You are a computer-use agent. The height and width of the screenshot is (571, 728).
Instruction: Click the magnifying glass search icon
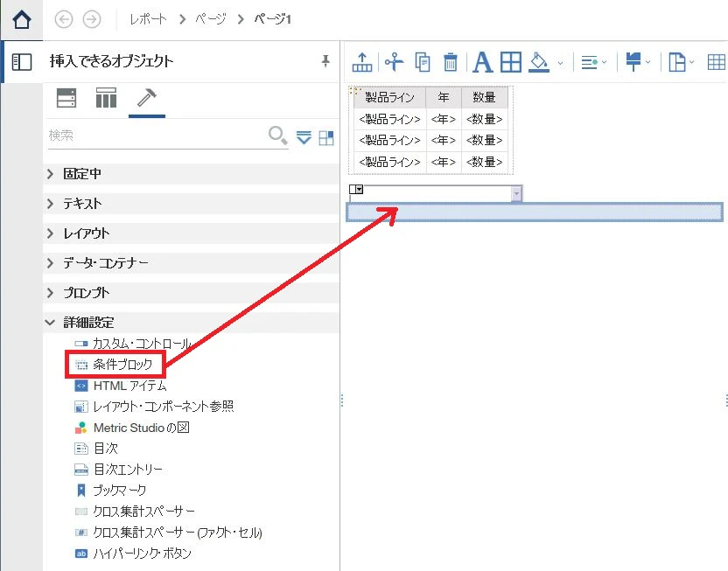[x=277, y=136]
